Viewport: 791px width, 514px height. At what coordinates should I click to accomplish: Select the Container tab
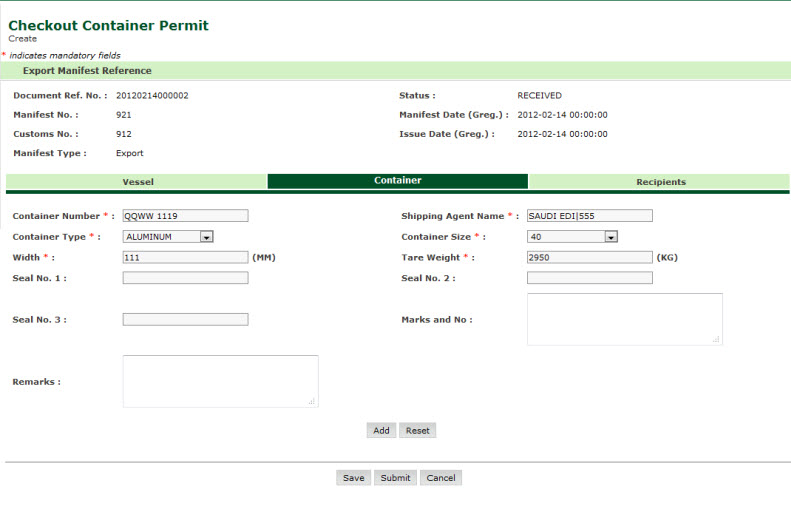pyautogui.click(x=397, y=181)
